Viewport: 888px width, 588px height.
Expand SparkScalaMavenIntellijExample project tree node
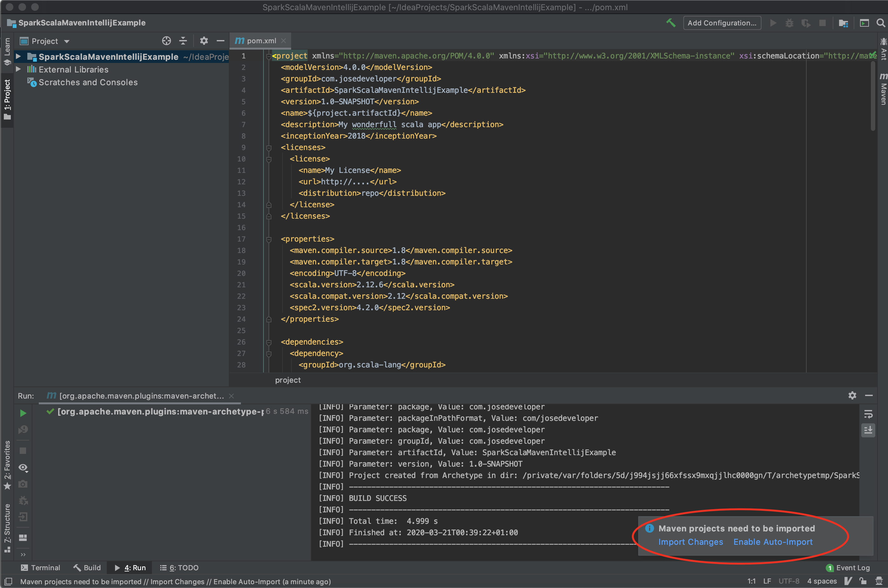[18, 57]
